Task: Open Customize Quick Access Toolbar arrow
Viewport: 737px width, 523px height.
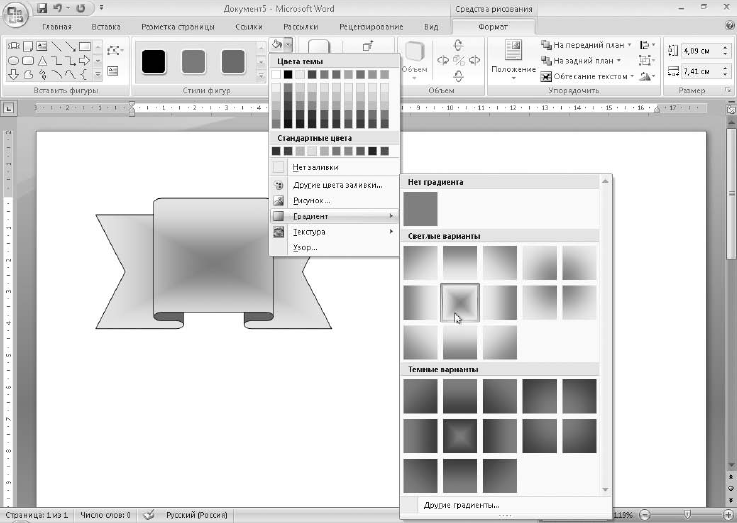Action: pos(102,8)
